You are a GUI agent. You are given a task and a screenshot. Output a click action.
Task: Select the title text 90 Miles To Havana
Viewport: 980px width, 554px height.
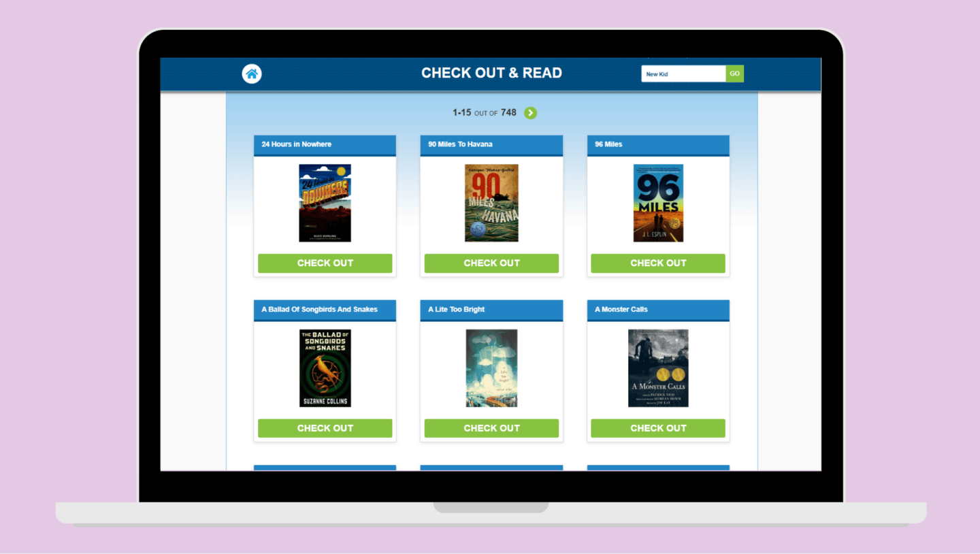460,144
